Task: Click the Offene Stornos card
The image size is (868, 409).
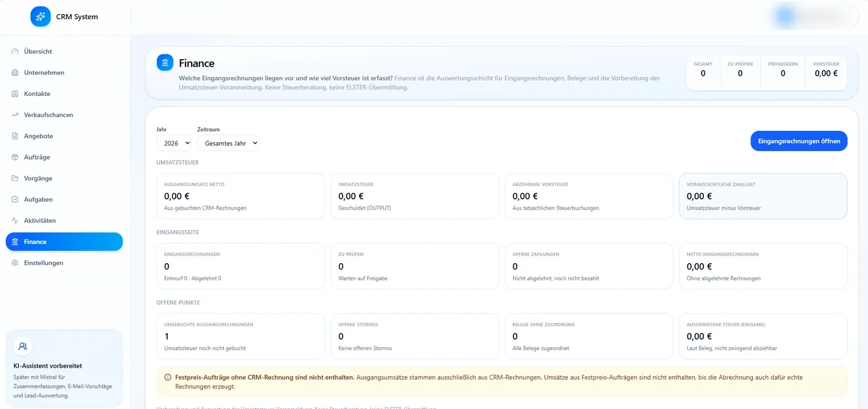Action: (414, 336)
